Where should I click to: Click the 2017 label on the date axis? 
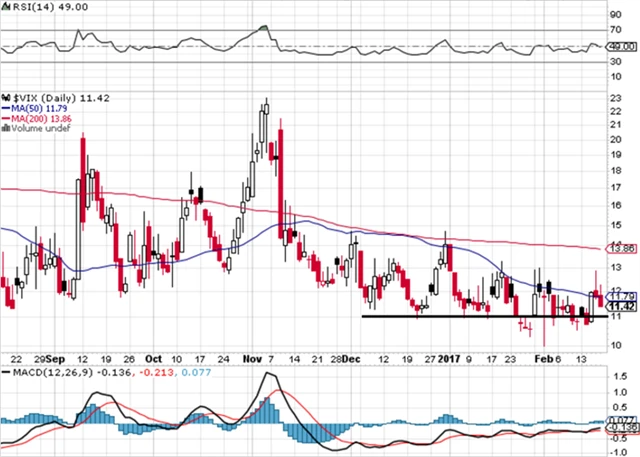pyautogui.click(x=446, y=356)
